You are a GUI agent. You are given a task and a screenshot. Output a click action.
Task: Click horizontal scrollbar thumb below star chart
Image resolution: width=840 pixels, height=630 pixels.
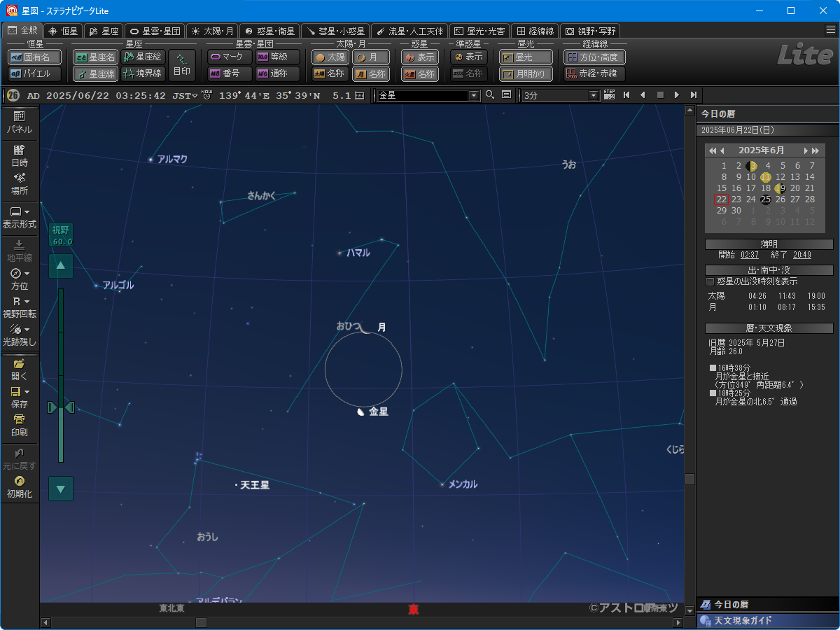click(201, 622)
